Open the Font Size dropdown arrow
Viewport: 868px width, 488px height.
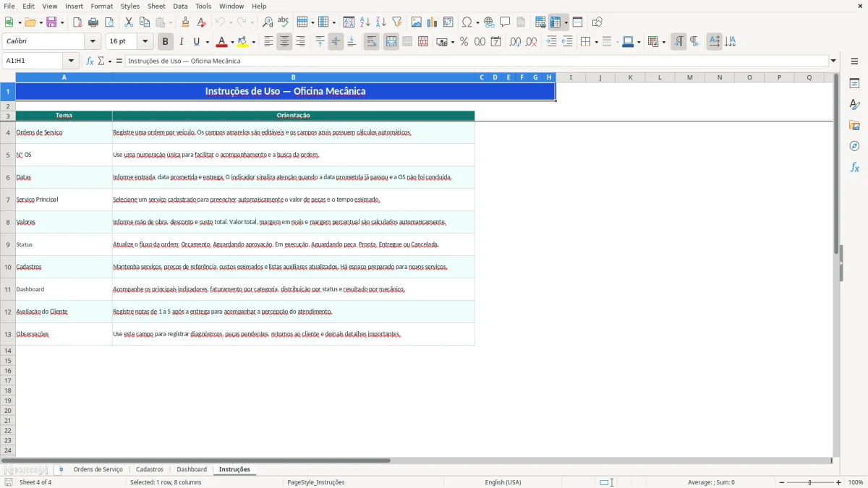tap(145, 42)
